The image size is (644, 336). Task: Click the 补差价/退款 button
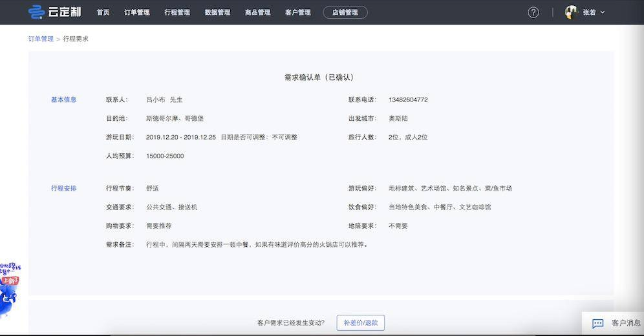pos(360,322)
